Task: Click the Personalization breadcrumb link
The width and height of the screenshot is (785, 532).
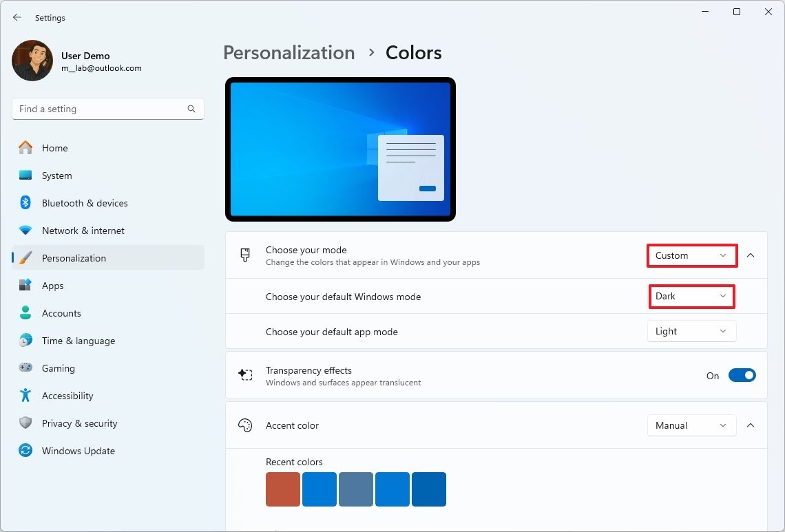Action: tap(289, 52)
